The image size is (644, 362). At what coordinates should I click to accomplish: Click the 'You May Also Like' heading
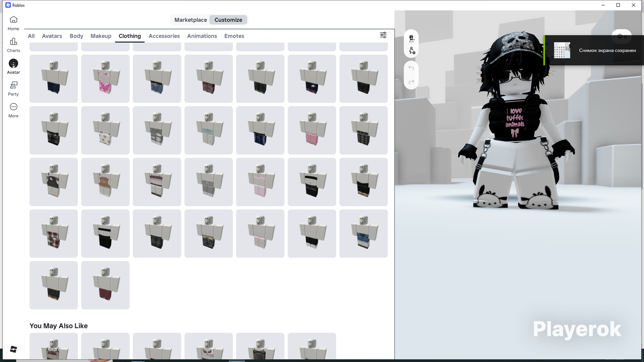59,326
